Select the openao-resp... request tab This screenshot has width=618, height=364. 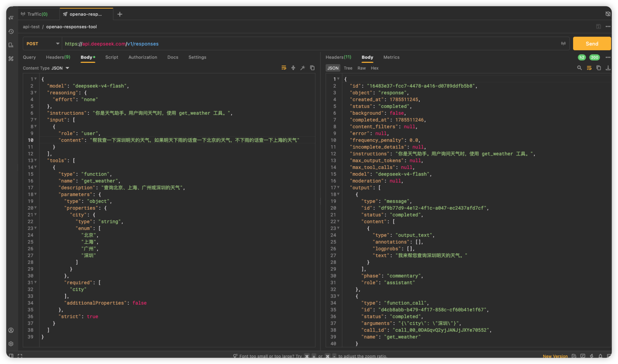[86, 14]
